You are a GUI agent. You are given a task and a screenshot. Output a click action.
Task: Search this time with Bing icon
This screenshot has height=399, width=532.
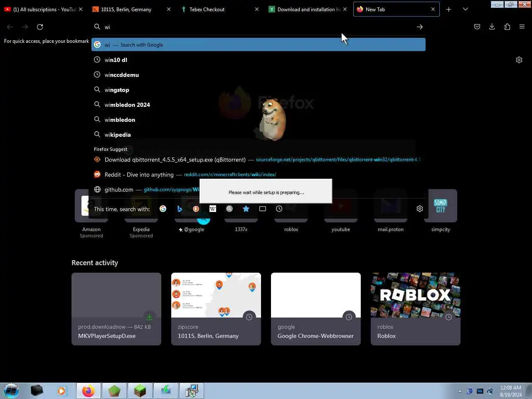[x=180, y=209]
